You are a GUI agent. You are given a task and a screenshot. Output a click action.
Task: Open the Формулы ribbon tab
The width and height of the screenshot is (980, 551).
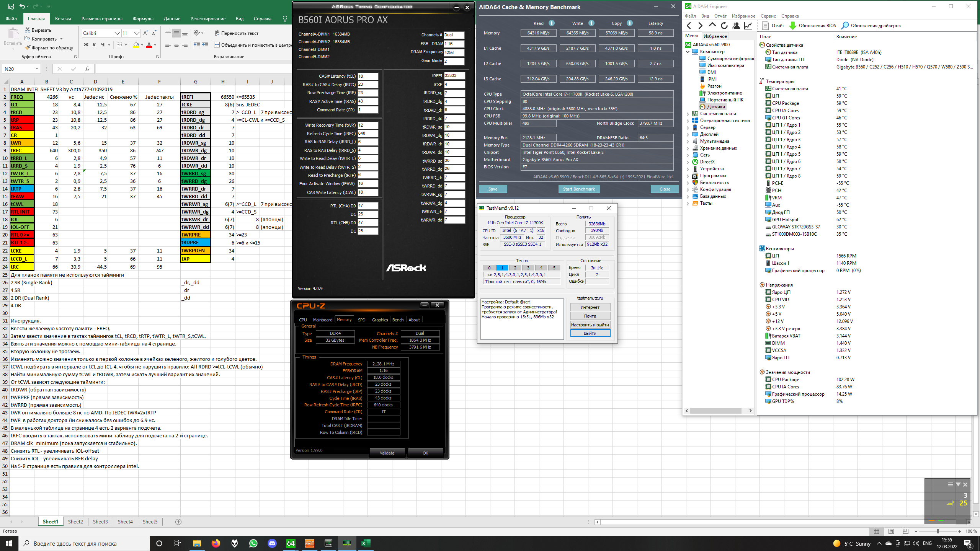(143, 18)
